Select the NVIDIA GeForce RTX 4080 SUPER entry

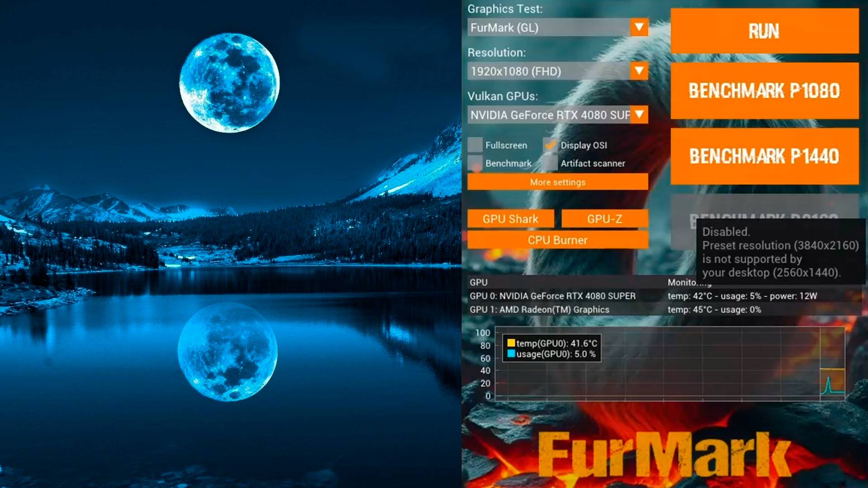tap(552, 296)
